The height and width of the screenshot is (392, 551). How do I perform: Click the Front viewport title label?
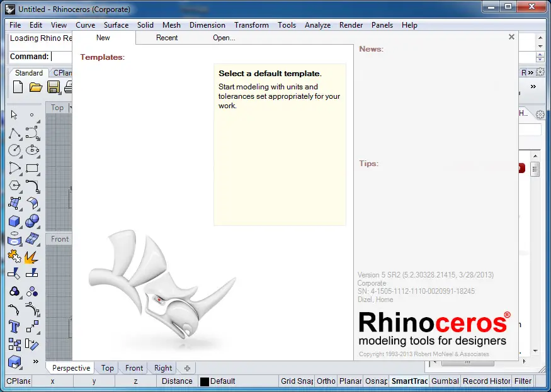60,239
